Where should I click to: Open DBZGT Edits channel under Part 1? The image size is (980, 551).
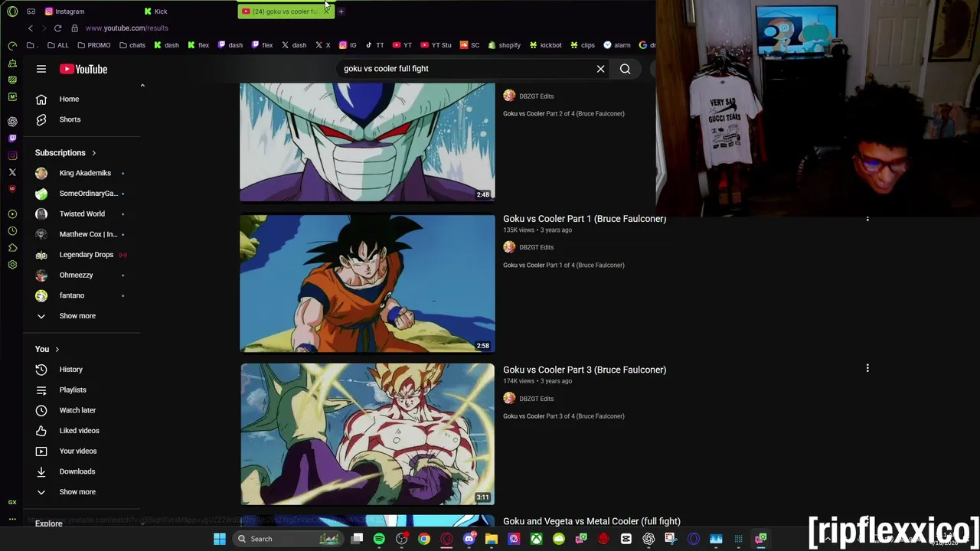[x=536, y=247]
